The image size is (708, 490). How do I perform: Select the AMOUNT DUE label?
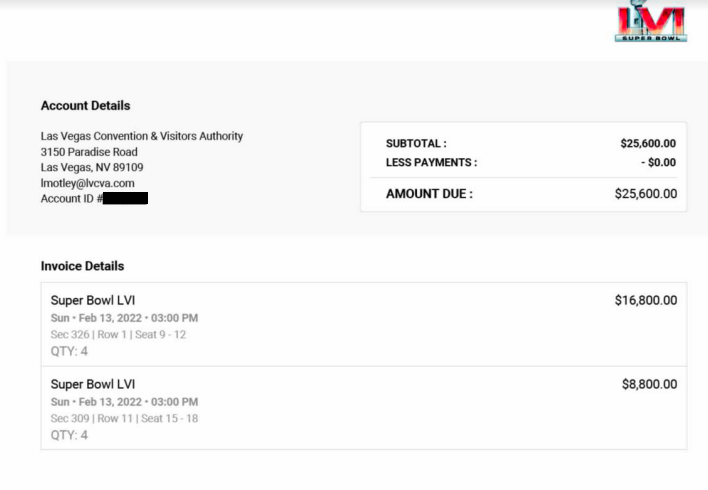(429, 194)
